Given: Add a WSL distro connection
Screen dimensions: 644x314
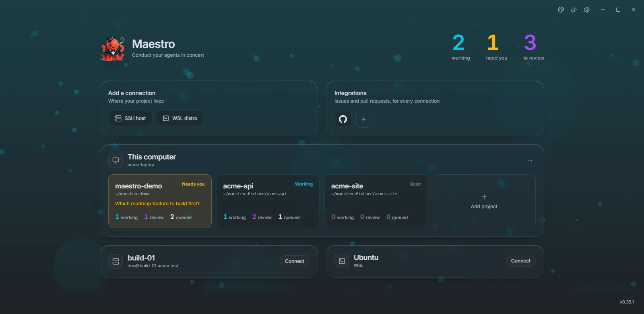Looking at the screenshot, I should click(180, 118).
